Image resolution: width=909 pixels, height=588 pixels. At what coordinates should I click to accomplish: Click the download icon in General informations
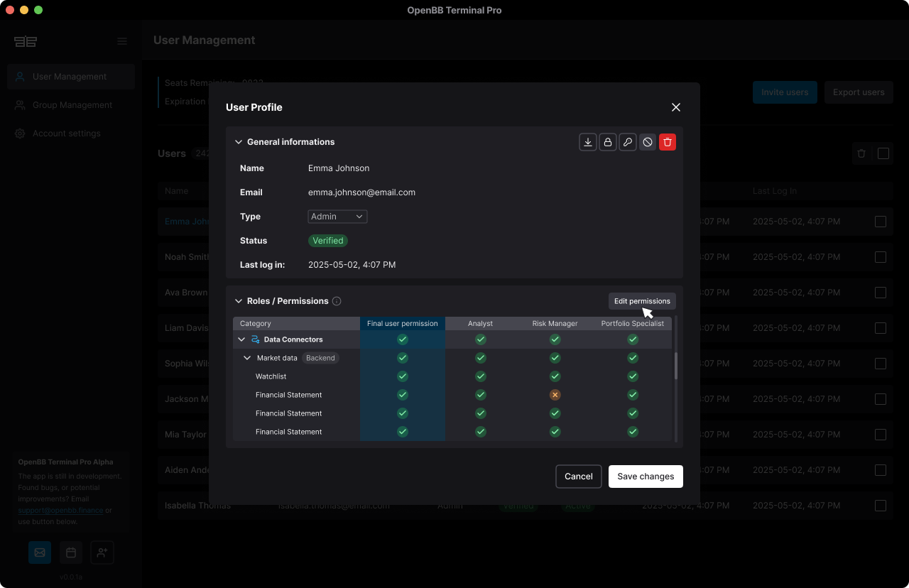(x=588, y=142)
